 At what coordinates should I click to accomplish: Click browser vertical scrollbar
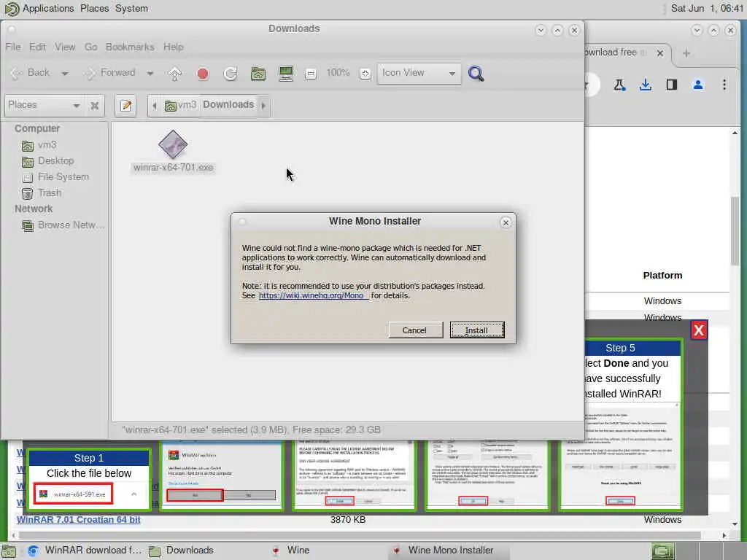[x=735, y=231]
